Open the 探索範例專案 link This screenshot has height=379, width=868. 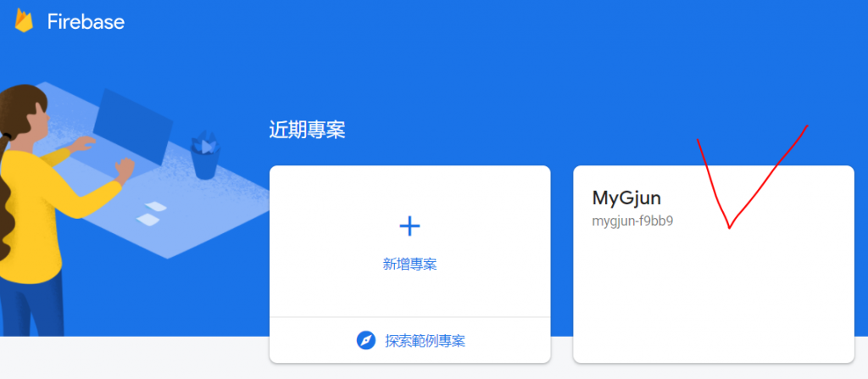[x=426, y=341]
